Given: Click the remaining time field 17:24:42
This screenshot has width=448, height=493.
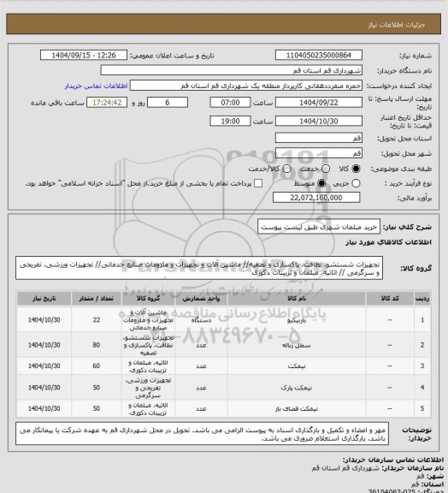Looking at the screenshot, I should tap(107, 103).
